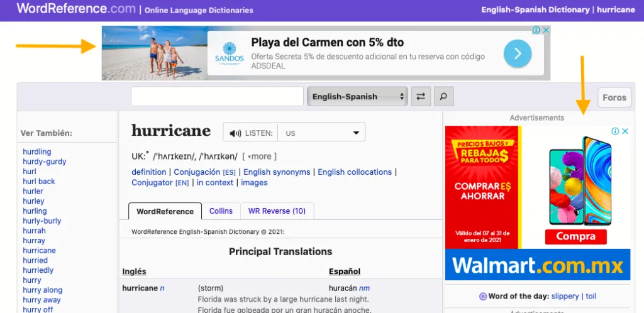
Task: Click the Inglés column heading
Action: pos(135,271)
